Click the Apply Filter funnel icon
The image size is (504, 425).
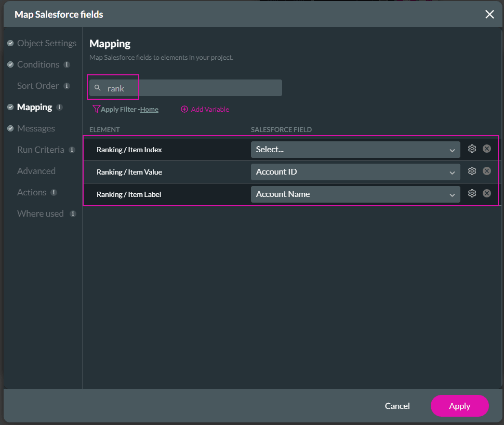coord(96,109)
